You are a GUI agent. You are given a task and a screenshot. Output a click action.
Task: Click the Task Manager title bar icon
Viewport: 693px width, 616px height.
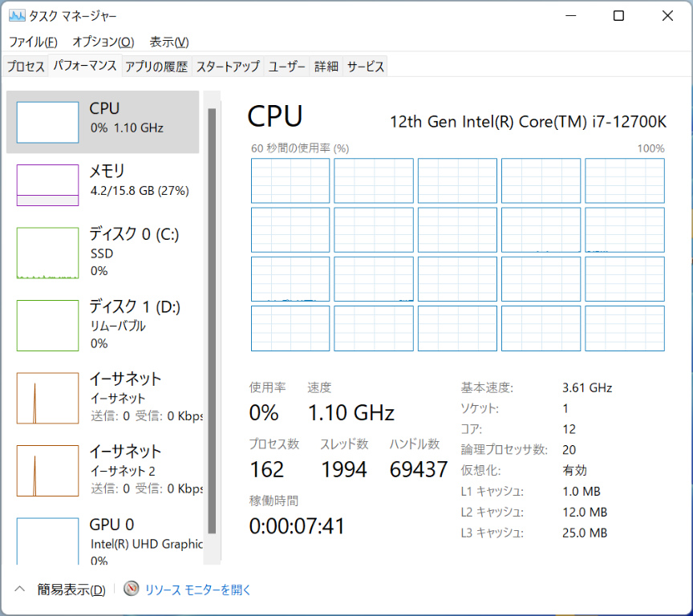(x=16, y=16)
